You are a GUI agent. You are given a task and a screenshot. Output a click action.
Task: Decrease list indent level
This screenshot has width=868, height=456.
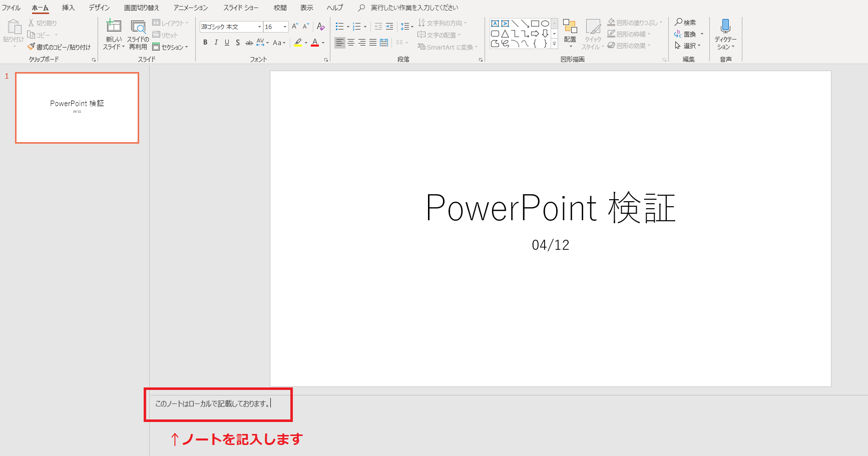point(378,27)
